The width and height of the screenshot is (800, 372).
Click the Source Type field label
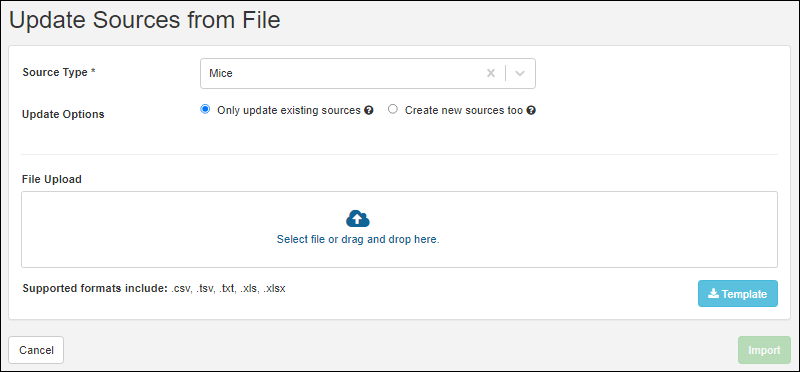[59, 72]
